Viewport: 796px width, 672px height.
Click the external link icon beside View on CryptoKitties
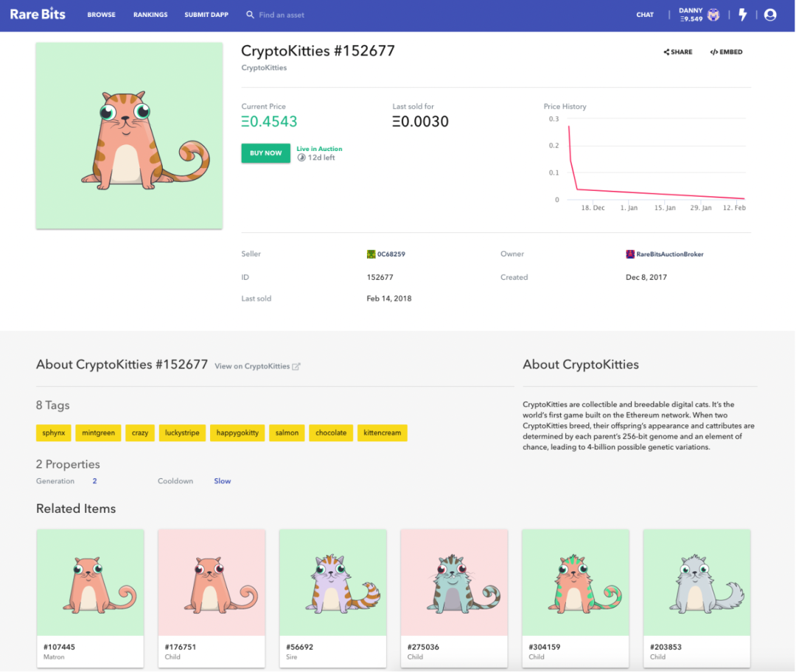[296, 366]
